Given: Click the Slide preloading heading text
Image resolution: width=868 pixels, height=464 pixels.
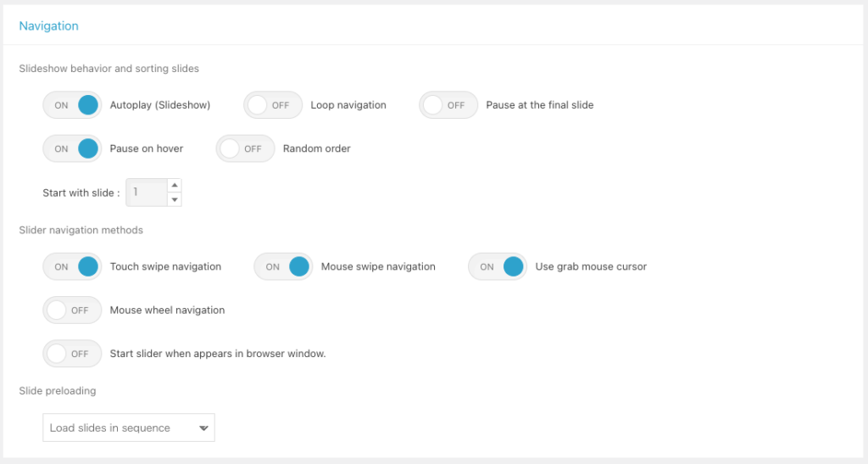Looking at the screenshot, I should pyautogui.click(x=58, y=391).
